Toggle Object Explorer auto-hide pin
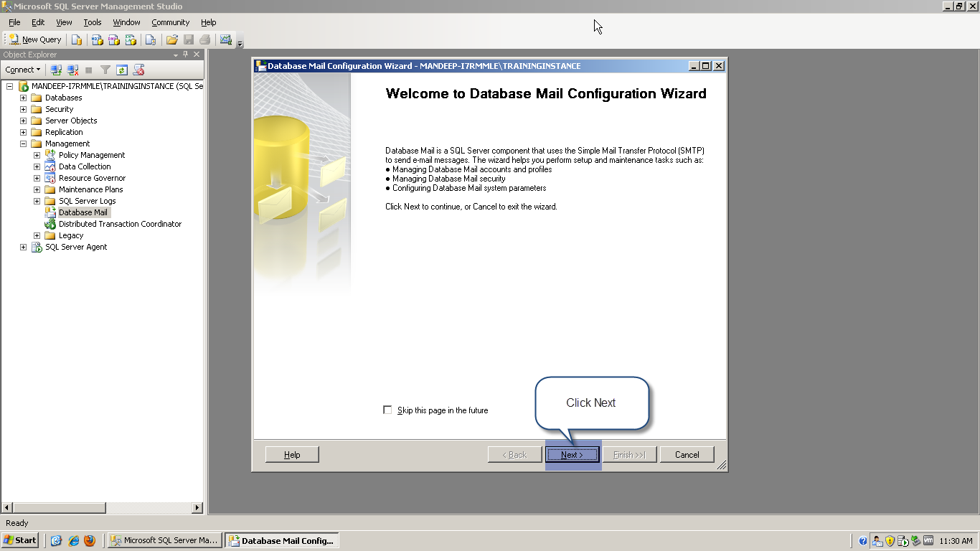Viewport: 980px width, 551px height. pyautogui.click(x=186, y=55)
